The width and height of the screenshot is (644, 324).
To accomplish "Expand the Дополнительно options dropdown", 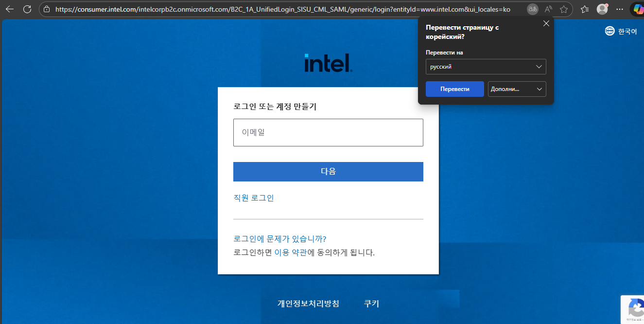I will pos(517,89).
